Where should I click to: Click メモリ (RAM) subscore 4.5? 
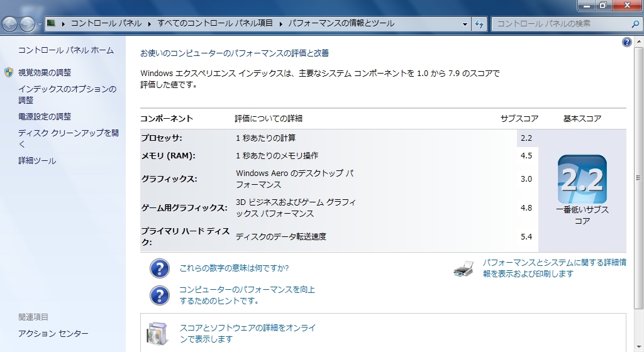(x=526, y=156)
